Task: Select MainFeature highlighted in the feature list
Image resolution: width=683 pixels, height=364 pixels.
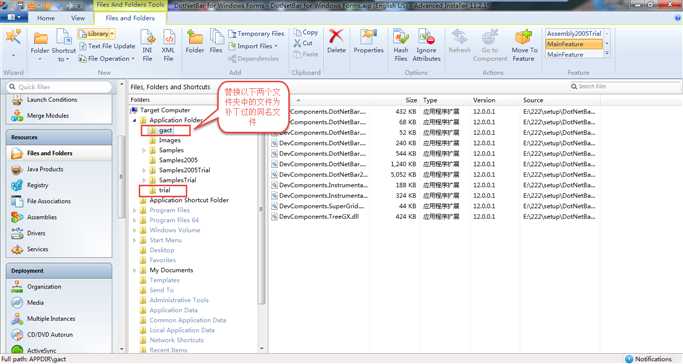Action: [574, 44]
